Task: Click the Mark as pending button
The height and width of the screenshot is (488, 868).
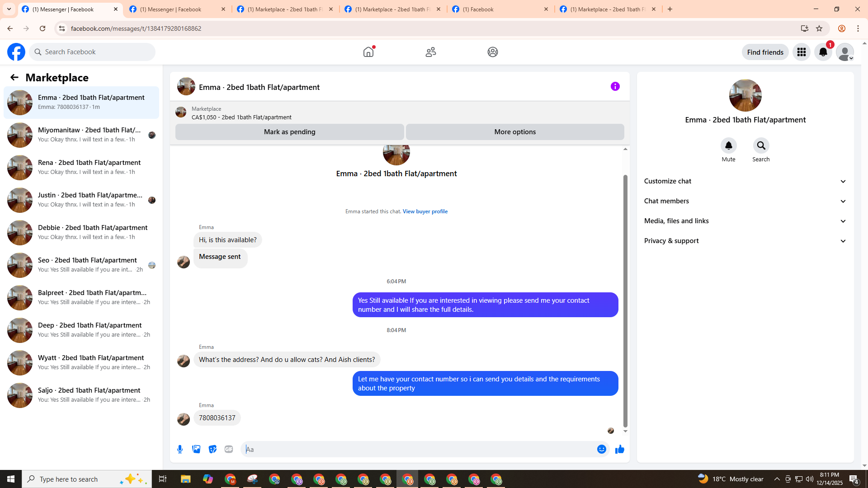Action: [x=289, y=132]
